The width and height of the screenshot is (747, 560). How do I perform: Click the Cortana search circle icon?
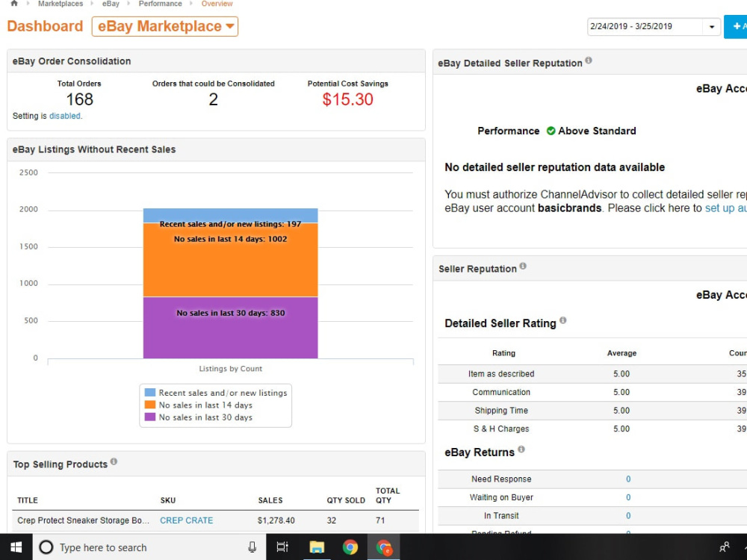tap(46, 547)
